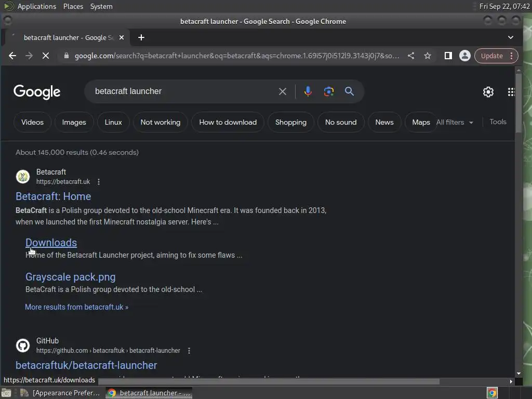Screen dimensions: 532x399
Task: Go to Google homepage via logo
Action: (37, 92)
